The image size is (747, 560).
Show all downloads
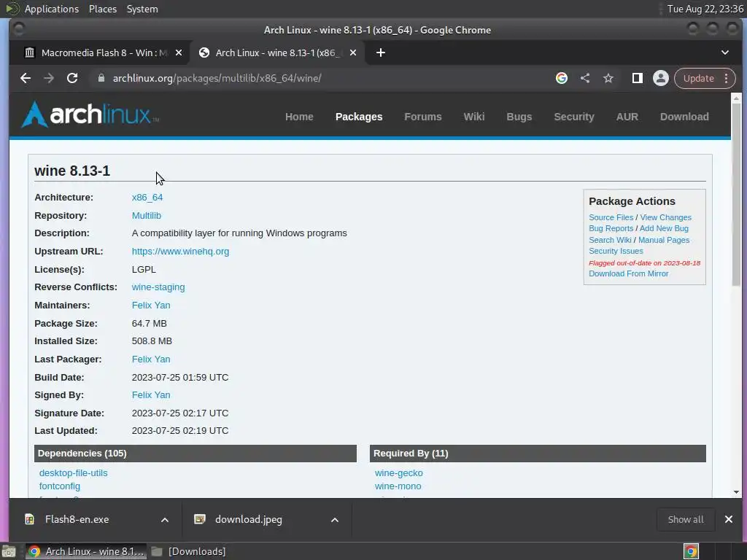coord(685,519)
